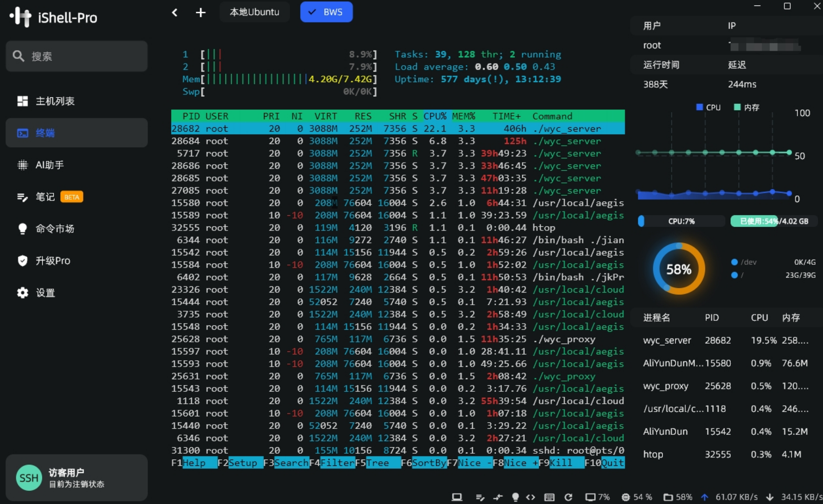Click the transfer arrows icon in status bar
Viewport: 823px width, 504px height.
498,497
